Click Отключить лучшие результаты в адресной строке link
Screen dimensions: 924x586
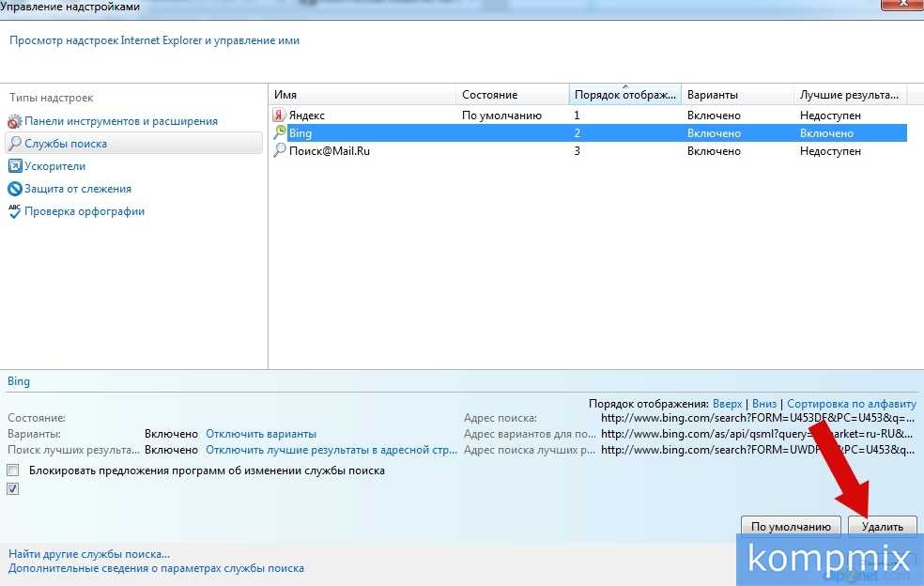331,450
